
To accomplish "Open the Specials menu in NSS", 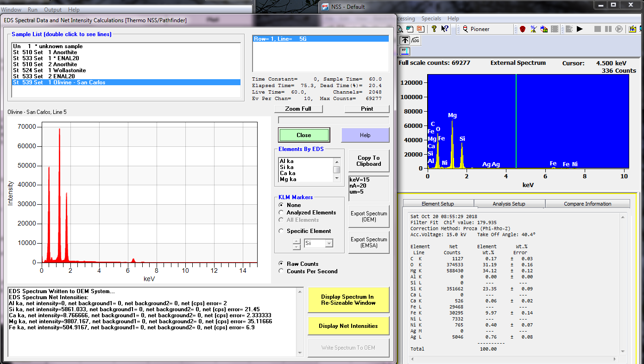I will coord(431,19).
